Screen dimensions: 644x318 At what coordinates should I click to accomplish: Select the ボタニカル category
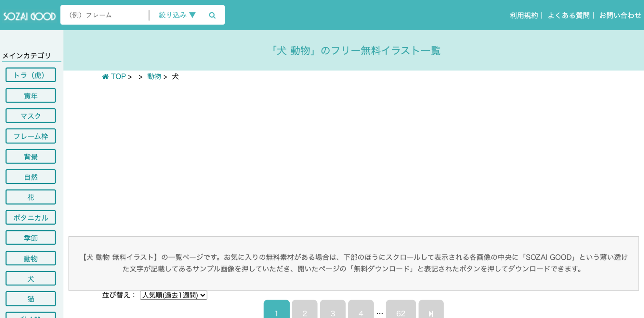pyautogui.click(x=31, y=218)
